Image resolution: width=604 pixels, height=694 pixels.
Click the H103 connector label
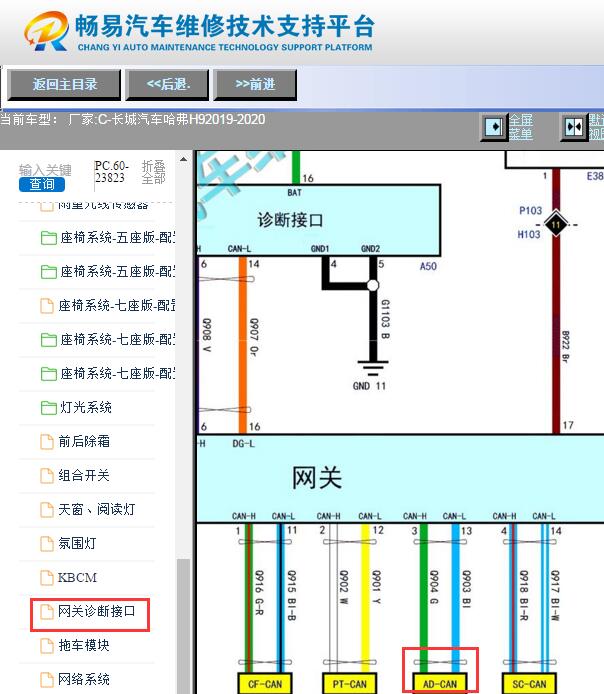click(x=529, y=234)
